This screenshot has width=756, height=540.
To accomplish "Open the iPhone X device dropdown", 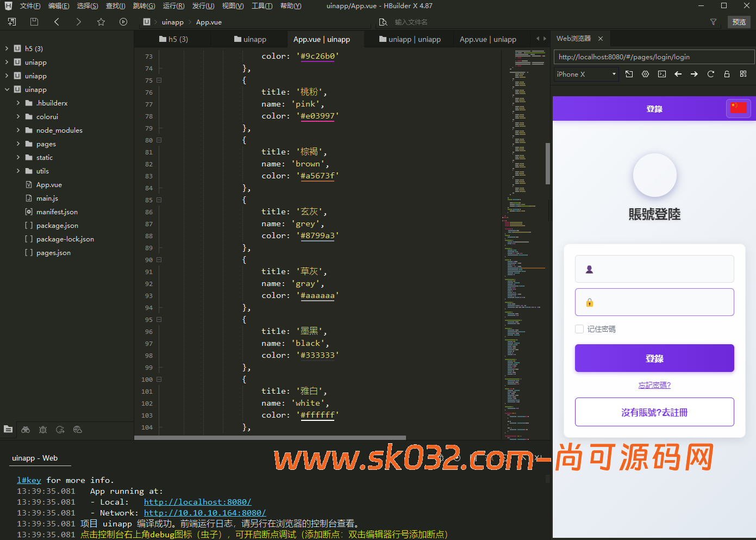I will click(x=586, y=74).
